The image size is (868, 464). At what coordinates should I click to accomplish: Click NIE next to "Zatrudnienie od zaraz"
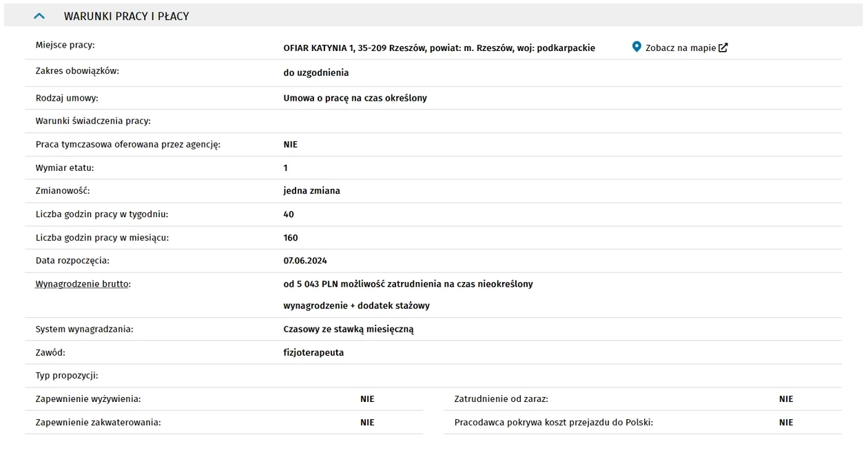786,399
